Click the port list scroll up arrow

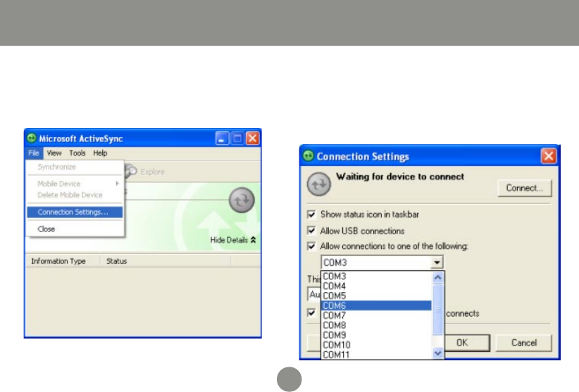point(437,277)
